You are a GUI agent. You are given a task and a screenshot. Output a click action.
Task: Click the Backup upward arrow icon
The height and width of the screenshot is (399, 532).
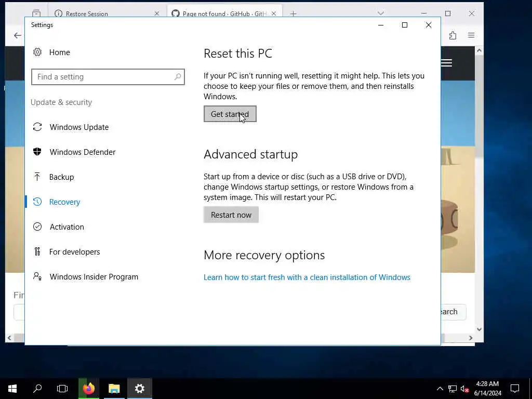pos(37,177)
